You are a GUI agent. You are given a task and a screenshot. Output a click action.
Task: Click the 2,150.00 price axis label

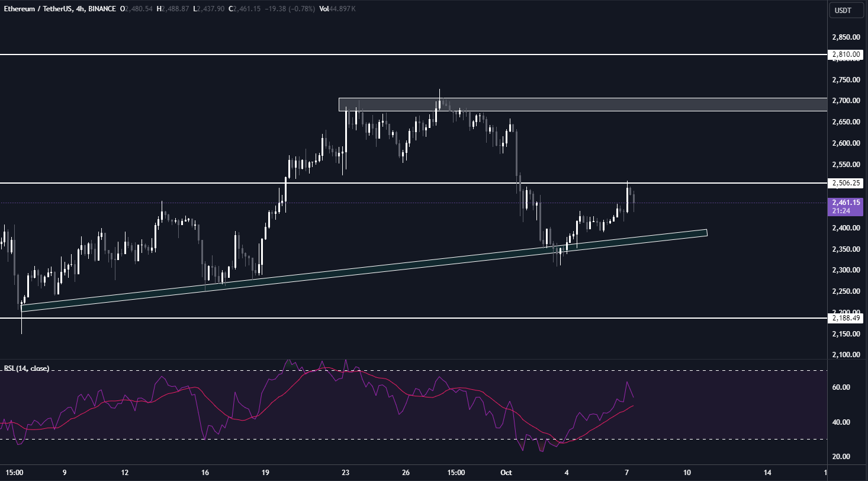click(846, 334)
